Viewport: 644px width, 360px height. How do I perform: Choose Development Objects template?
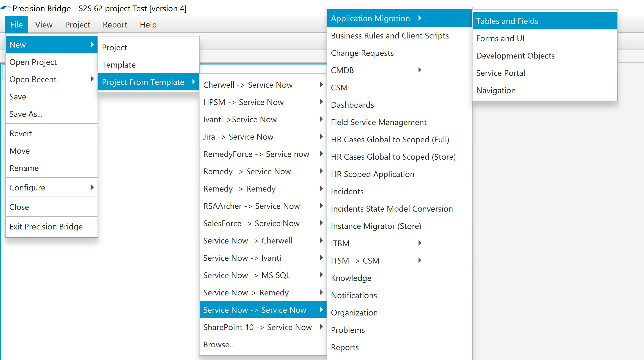click(x=545, y=56)
